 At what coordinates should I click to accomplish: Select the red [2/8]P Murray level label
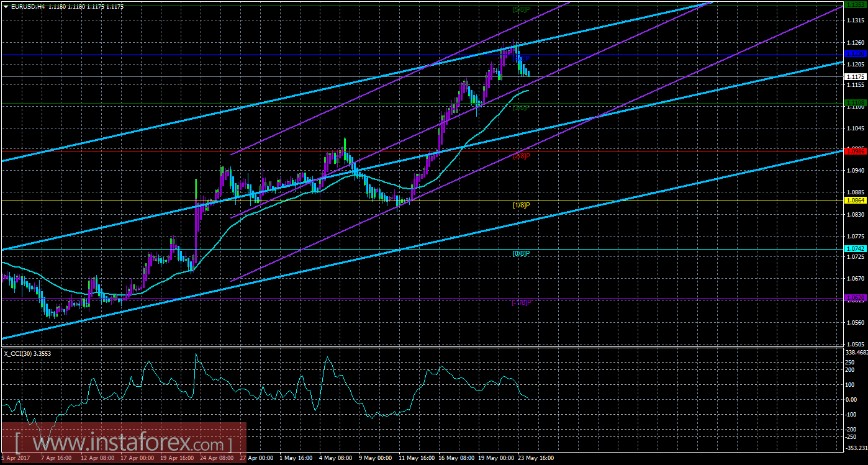(522, 156)
